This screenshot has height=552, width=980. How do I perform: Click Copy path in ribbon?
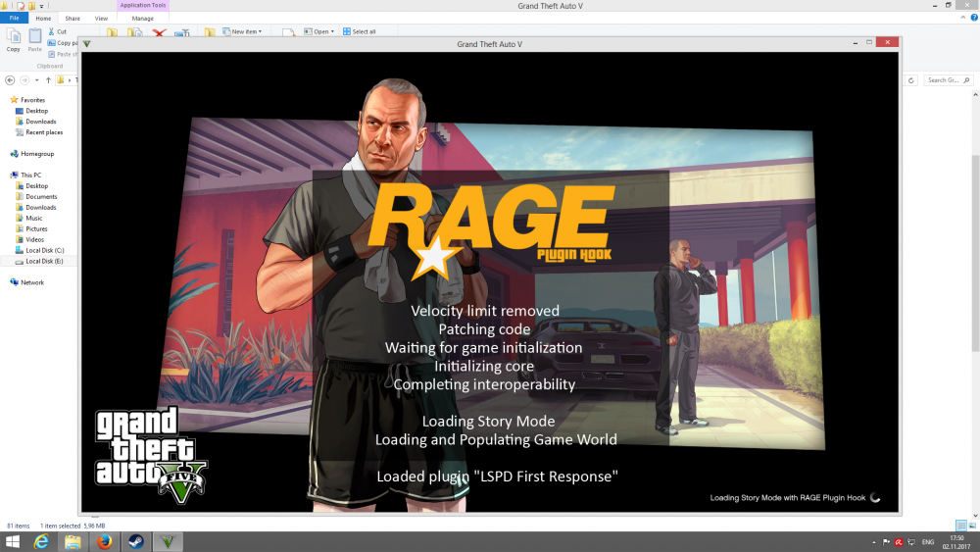[x=63, y=42]
